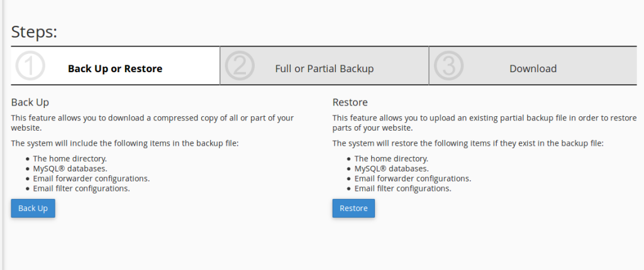Screen dimensions: 644x270
Task: Click the circled number 3 step icon
Action: (x=448, y=66)
